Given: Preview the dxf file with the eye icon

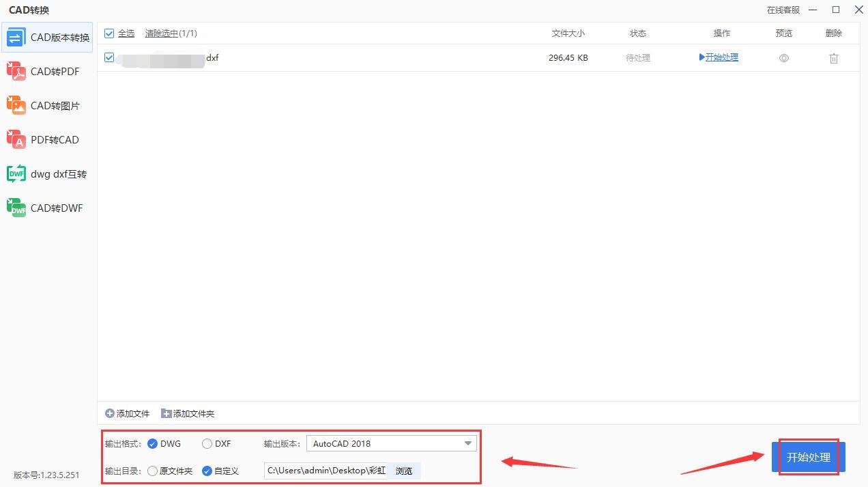Looking at the screenshot, I should click(784, 59).
